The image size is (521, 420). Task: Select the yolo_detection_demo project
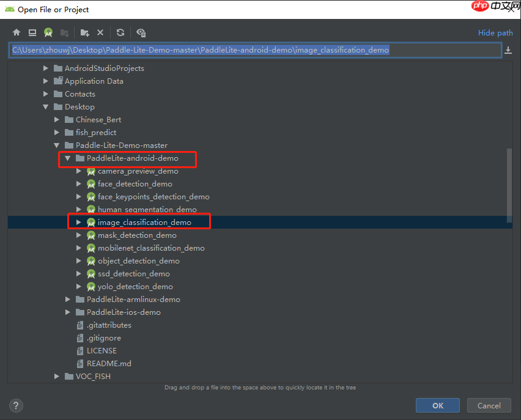tap(135, 287)
